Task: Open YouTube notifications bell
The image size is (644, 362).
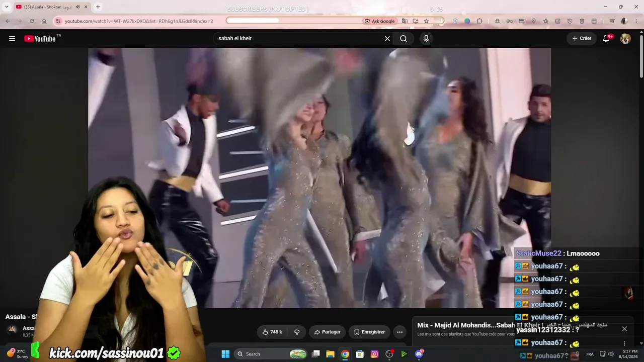Action: (607, 39)
